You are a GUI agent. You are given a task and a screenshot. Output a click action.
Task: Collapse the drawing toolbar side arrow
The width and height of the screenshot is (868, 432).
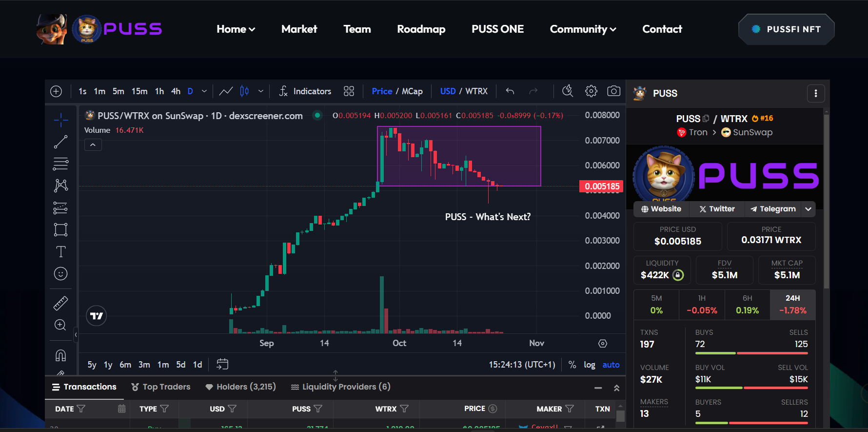[76, 334]
